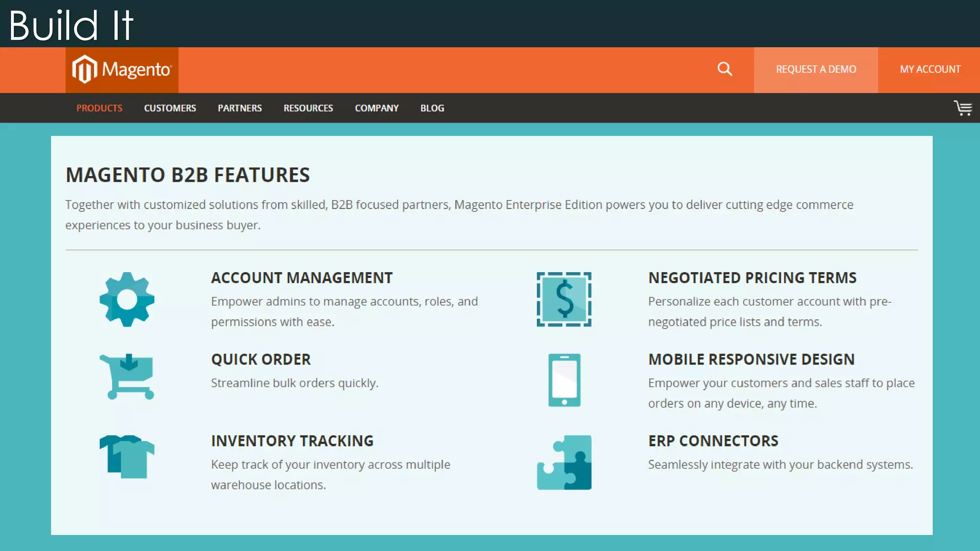This screenshot has width=980, height=551.
Task: Click the ERP Connectors heading
Action: tap(713, 441)
